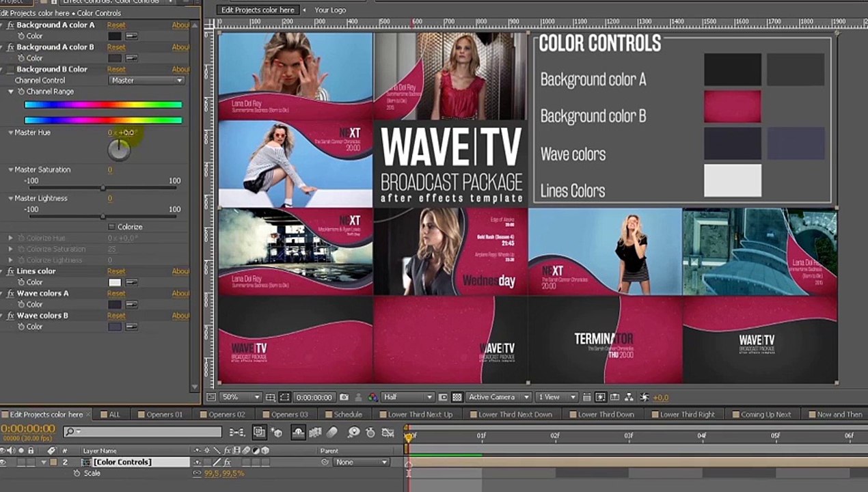Switch to Lower Third Next Up tab
This screenshot has width=868, height=492.
coord(416,415)
